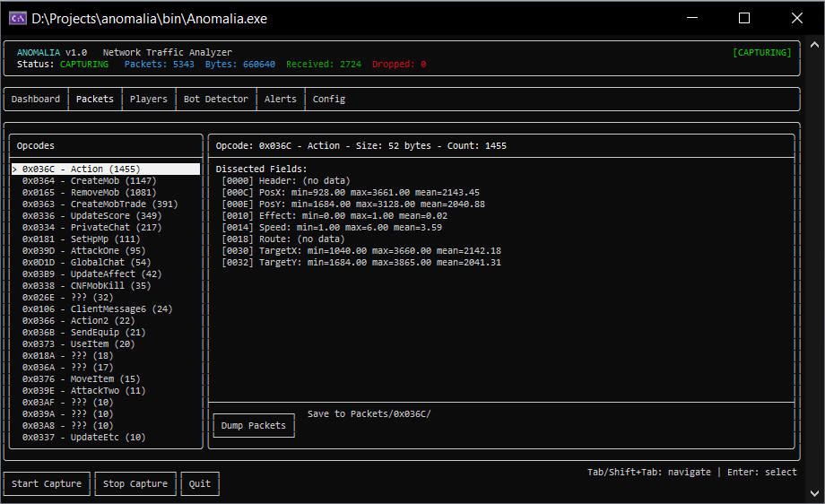Click the Start Capture button
Image resolution: width=825 pixels, height=504 pixels.
47,483
